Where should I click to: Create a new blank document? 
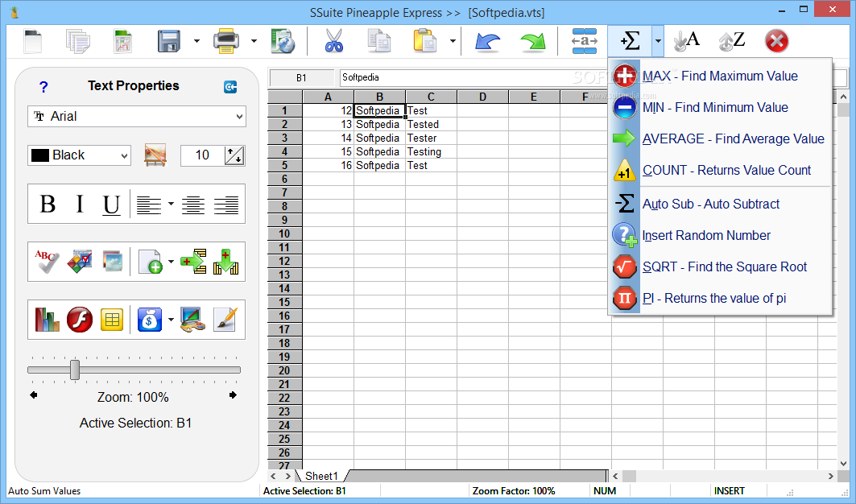(x=33, y=41)
